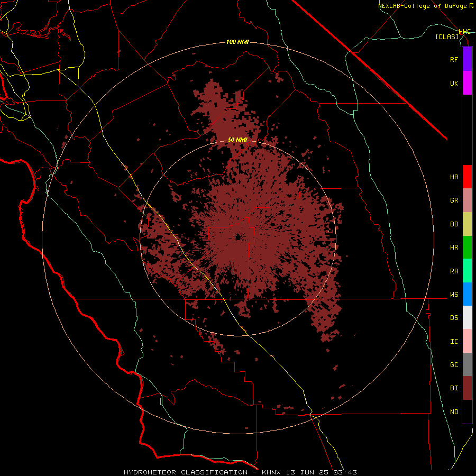Click the RF legend label
476x476 pixels.
tap(454, 59)
